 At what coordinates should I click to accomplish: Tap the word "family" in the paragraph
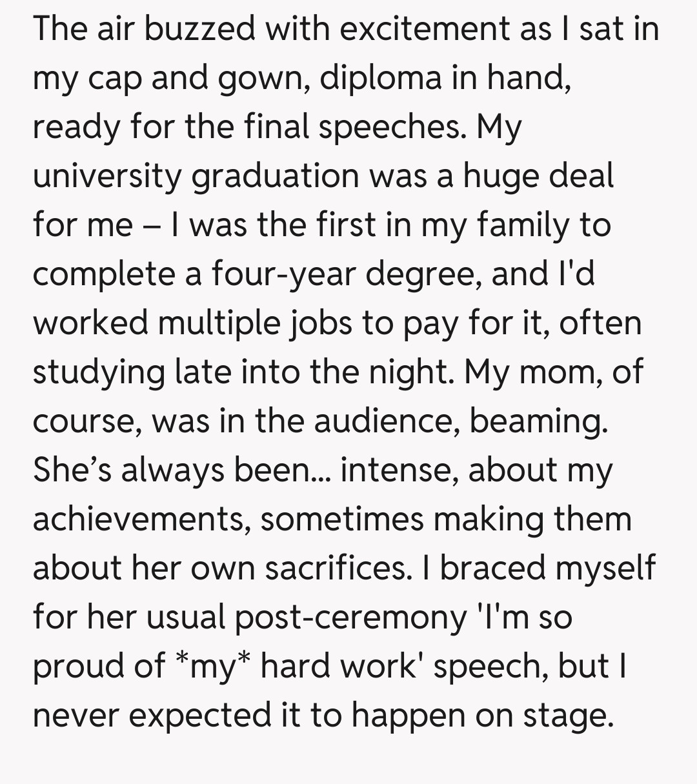pyautogui.click(x=522, y=225)
